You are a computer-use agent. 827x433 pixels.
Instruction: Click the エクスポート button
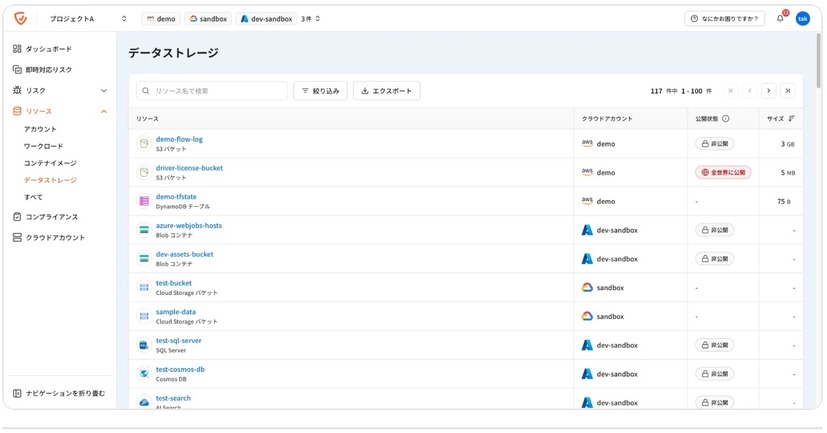coord(386,91)
